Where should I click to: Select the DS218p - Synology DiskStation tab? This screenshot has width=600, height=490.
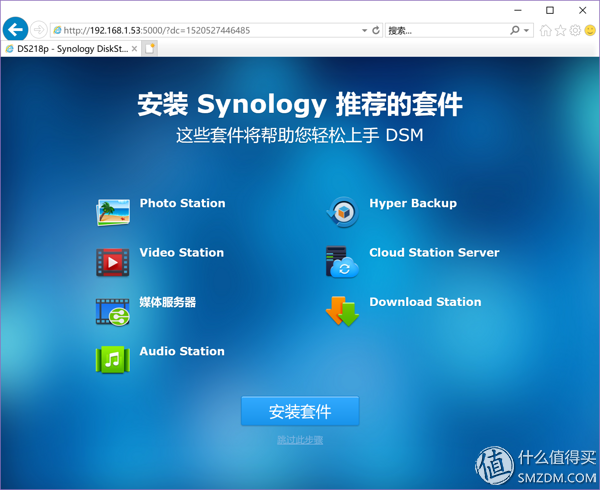point(71,49)
